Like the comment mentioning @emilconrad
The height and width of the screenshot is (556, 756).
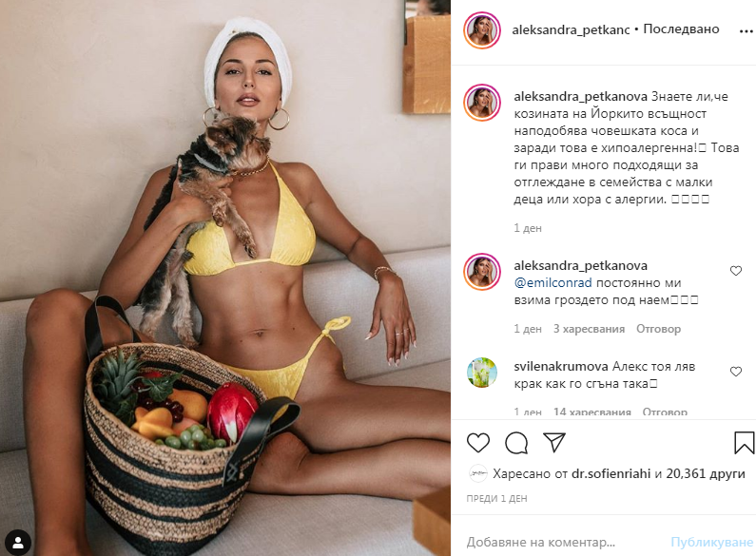point(736,271)
